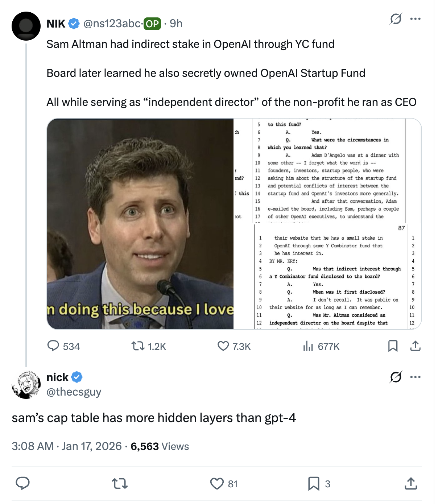The image size is (438, 504).
Task: Bookmark NIK's post
Action: 393,346
